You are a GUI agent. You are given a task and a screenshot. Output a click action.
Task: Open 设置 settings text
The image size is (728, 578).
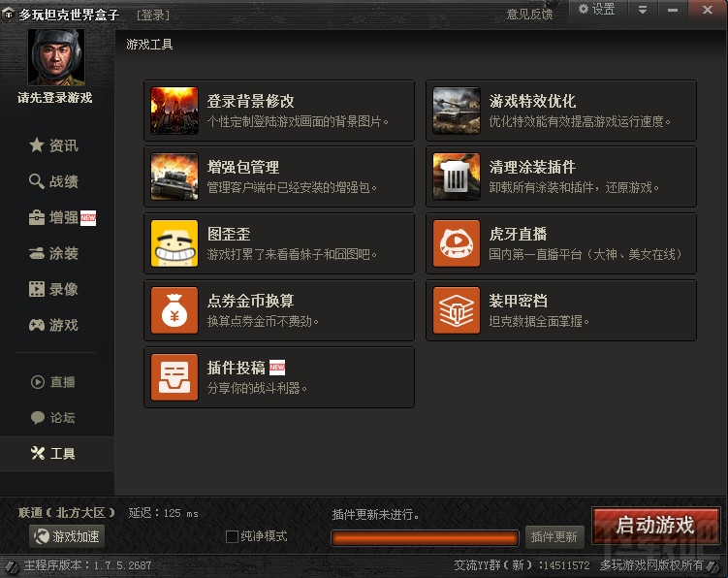coord(603,9)
